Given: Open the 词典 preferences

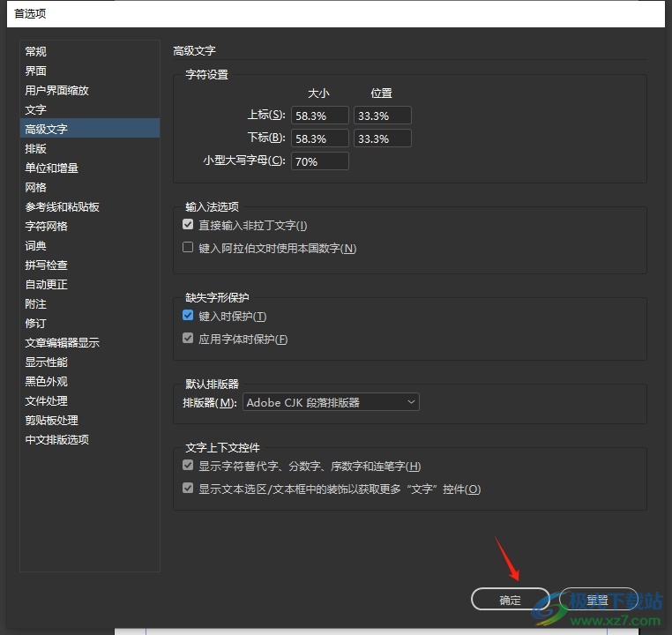Looking at the screenshot, I should [90, 245].
